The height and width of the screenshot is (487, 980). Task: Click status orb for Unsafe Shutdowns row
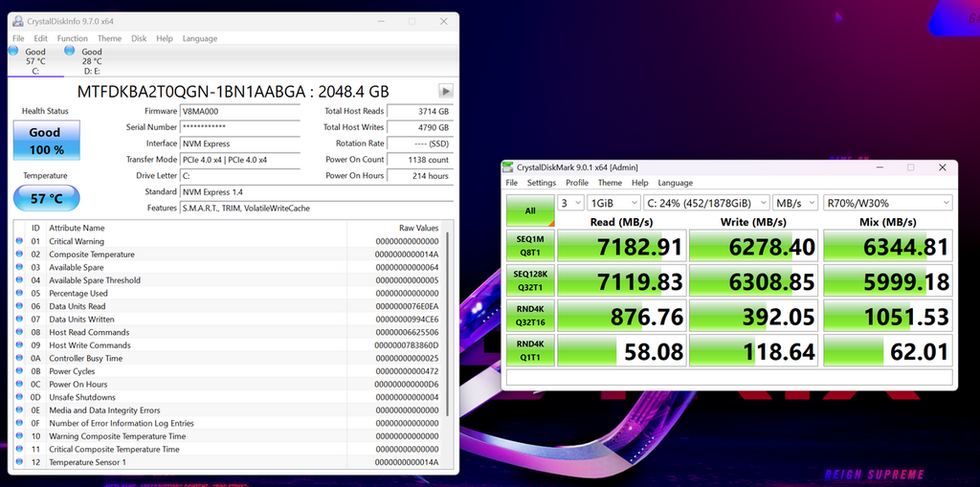pos(19,397)
